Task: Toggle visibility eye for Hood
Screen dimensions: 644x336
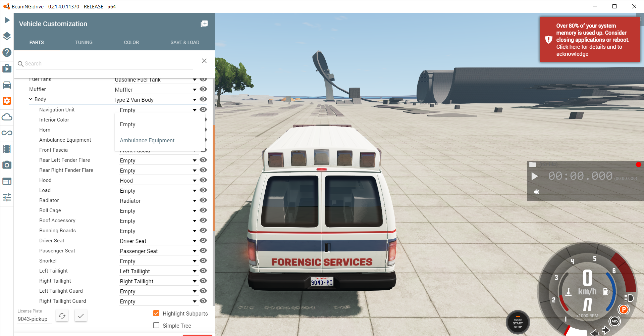Action: coord(203,180)
